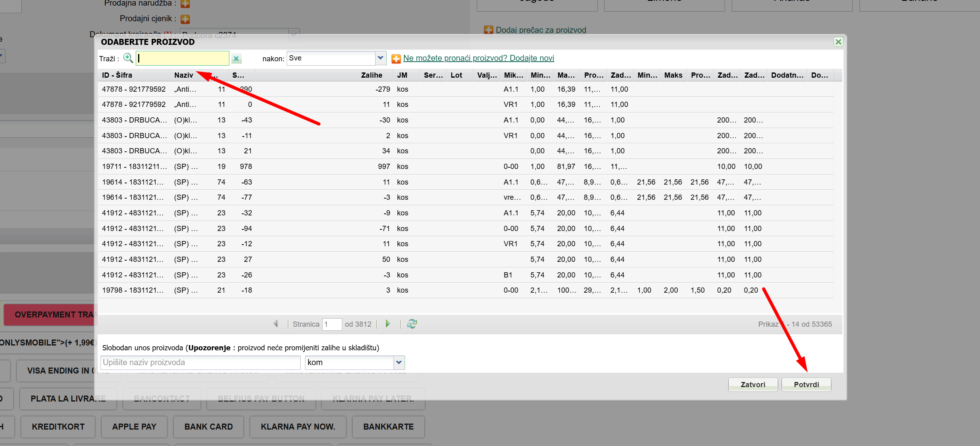Sort by the Zalihe column header
Viewport: 980px width, 446px height.
pos(371,75)
